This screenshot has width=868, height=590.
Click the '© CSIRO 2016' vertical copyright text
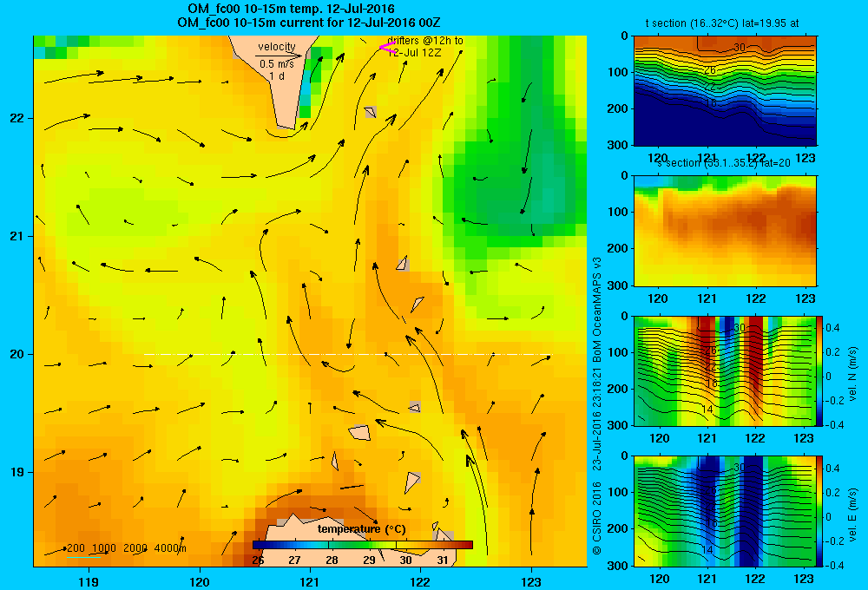click(597, 518)
